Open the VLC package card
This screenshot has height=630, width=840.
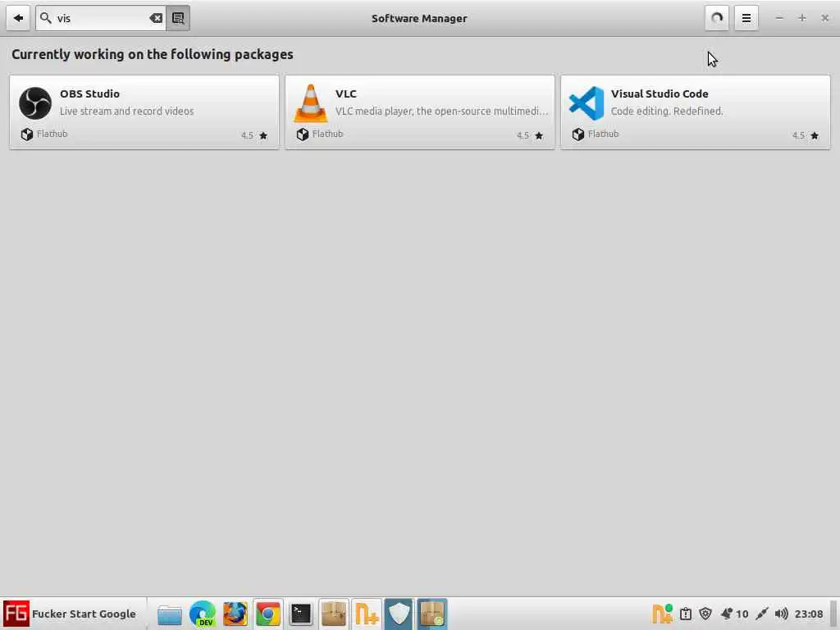pyautogui.click(x=420, y=112)
